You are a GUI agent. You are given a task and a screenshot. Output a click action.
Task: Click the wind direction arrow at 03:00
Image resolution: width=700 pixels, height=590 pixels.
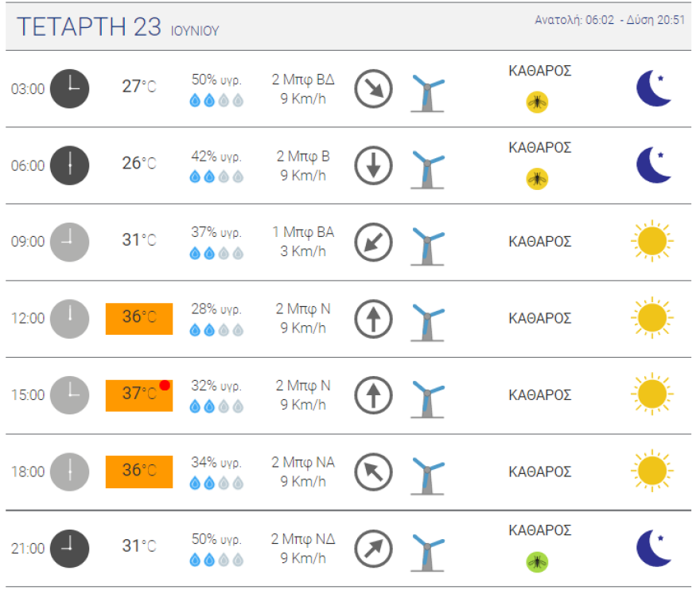click(373, 88)
